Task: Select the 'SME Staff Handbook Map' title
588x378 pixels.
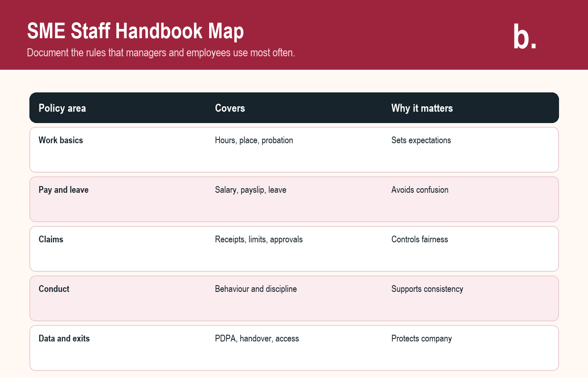Action: pyautogui.click(x=135, y=31)
